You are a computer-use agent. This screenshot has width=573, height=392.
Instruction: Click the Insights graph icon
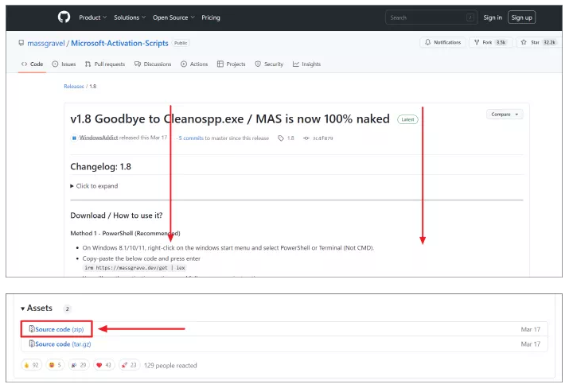pyautogui.click(x=295, y=64)
